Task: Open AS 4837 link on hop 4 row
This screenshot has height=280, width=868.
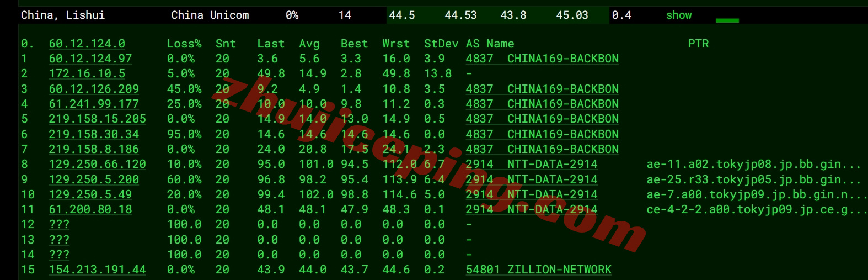Action: click(x=542, y=104)
